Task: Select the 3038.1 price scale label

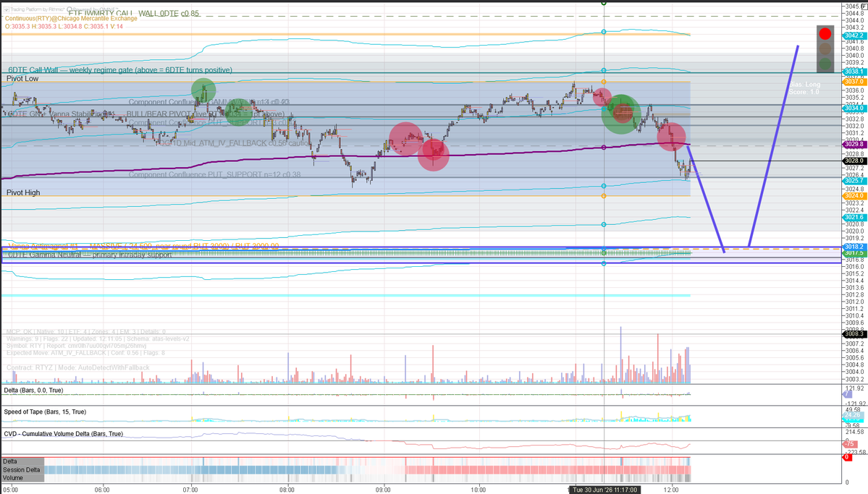Action: 854,72
